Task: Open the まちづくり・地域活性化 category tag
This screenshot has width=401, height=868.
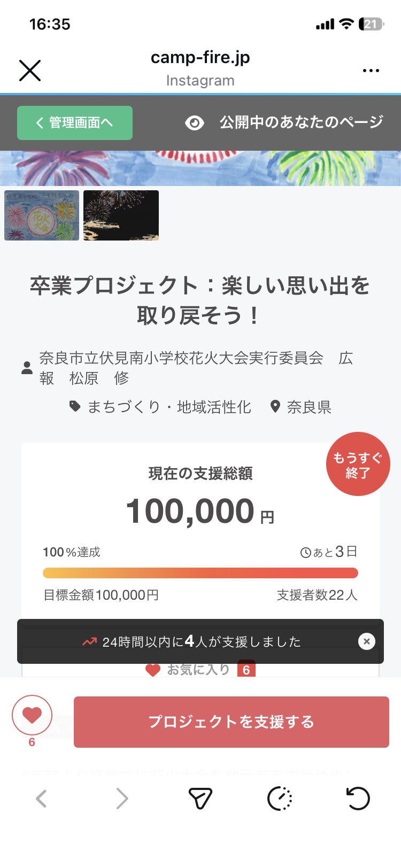Action: tap(168, 407)
